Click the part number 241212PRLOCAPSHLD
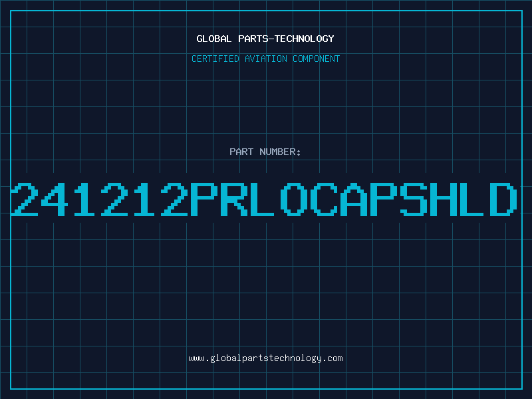Viewport: 532px width, 399px height. [x=264, y=199]
